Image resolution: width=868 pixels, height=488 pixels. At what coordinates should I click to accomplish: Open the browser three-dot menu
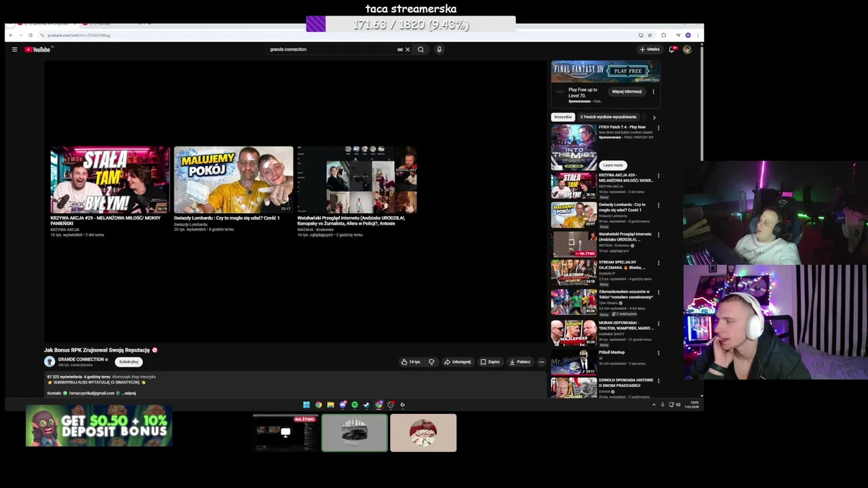[697, 35]
